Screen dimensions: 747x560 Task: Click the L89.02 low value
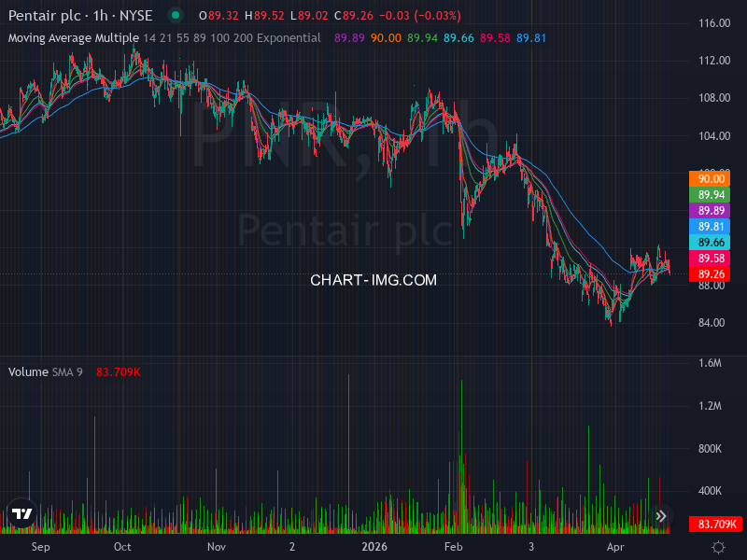point(309,16)
